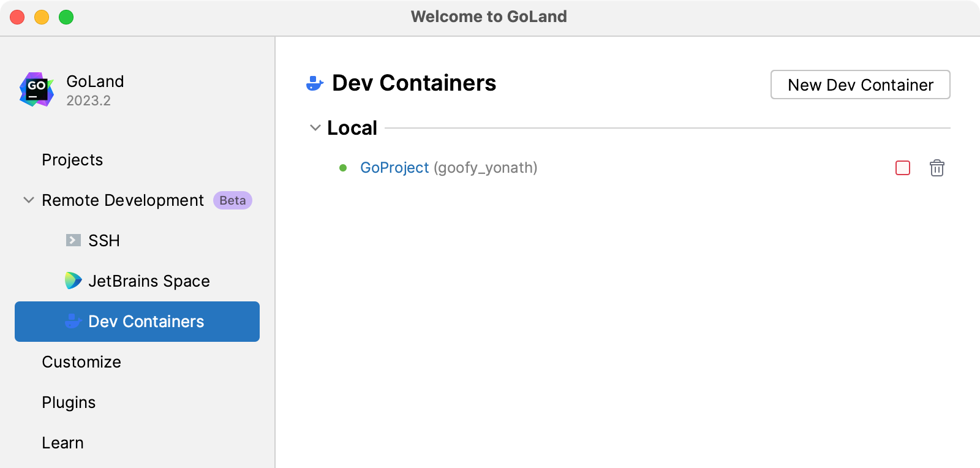
Task: Maximize the window with green button
Action: point(66,17)
